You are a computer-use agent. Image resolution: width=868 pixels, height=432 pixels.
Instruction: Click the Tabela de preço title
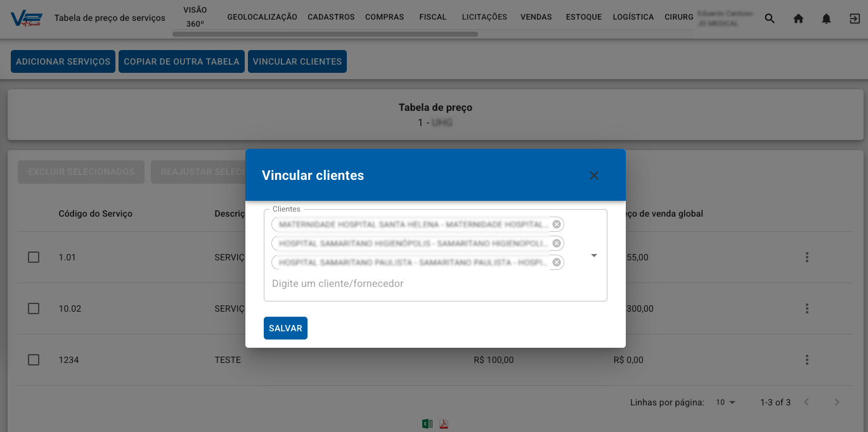[436, 108]
